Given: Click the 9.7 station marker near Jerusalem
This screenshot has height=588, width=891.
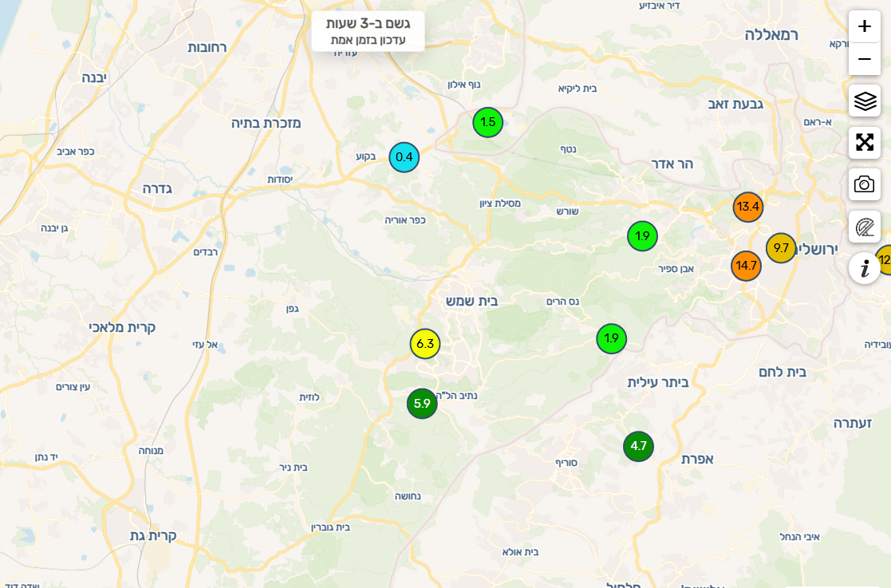Looking at the screenshot, I should tap(781, 248).
